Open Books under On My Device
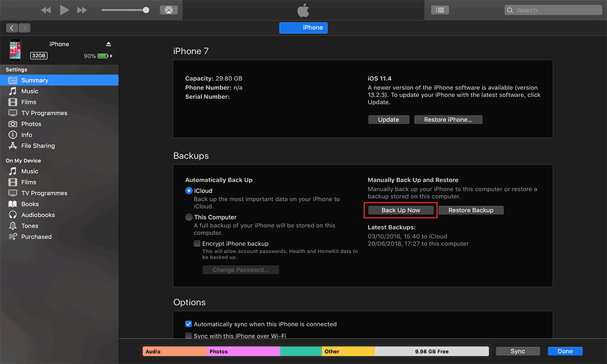607x364 pixels. 59,204
